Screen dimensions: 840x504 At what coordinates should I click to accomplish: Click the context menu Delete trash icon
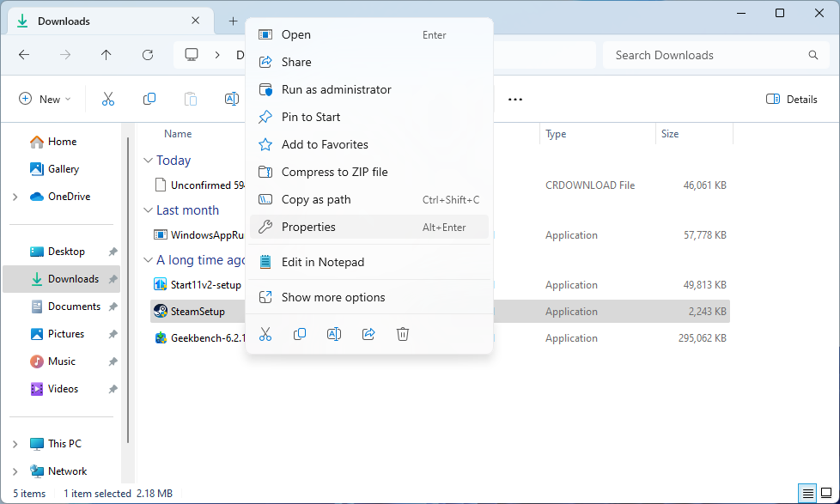[x=403, y=334]
